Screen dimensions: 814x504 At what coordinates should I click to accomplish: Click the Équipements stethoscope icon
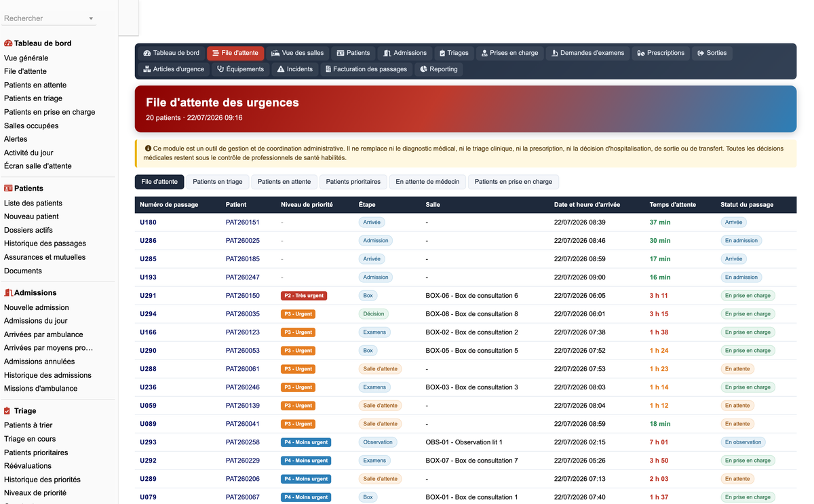(220, 69)
